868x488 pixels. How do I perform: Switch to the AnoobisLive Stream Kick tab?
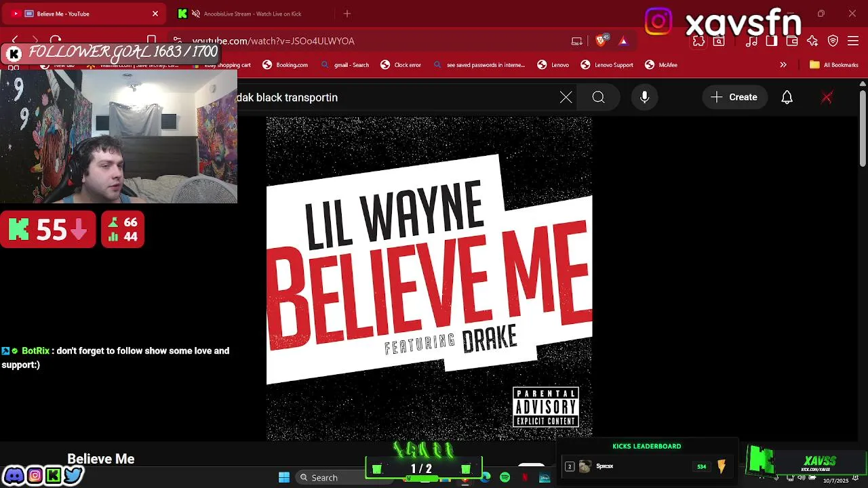tap(252, 14)
